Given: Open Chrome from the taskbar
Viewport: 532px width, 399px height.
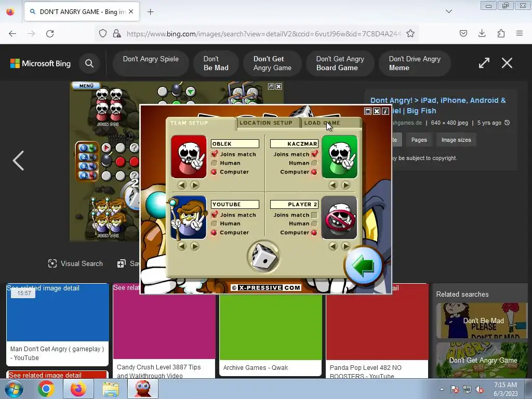Looking at the screenshot, I should [46, 389].
